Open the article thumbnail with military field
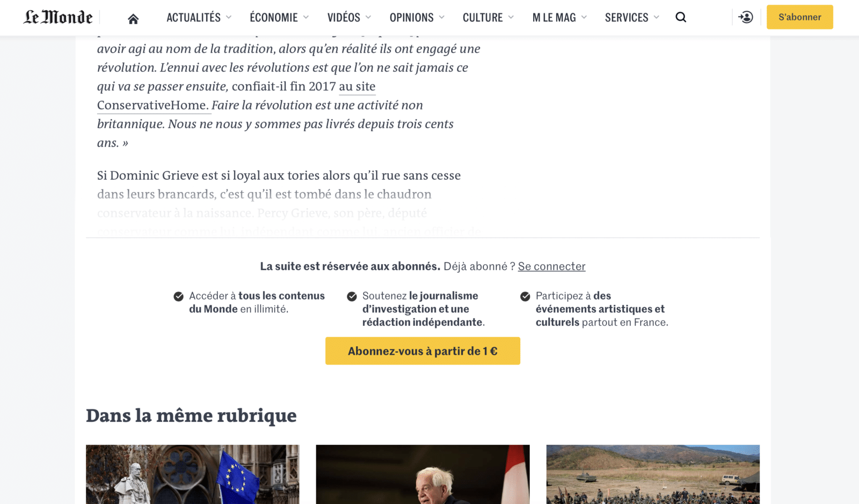This screenshot has height=504, width=859. (653, 474)
